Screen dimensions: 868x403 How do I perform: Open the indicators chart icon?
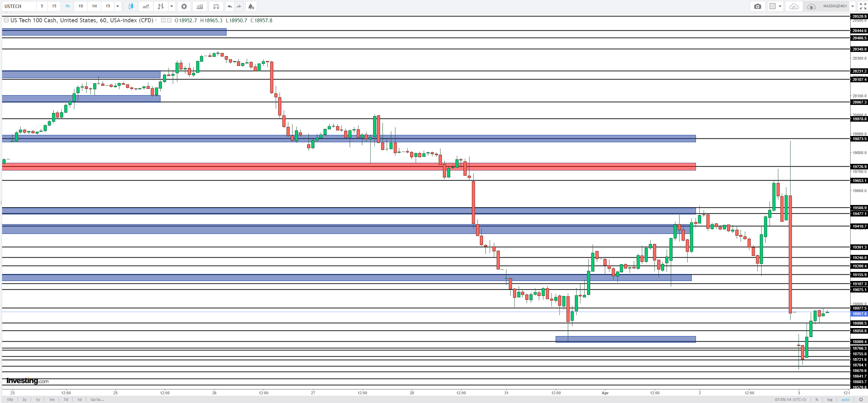pos(200,6)
